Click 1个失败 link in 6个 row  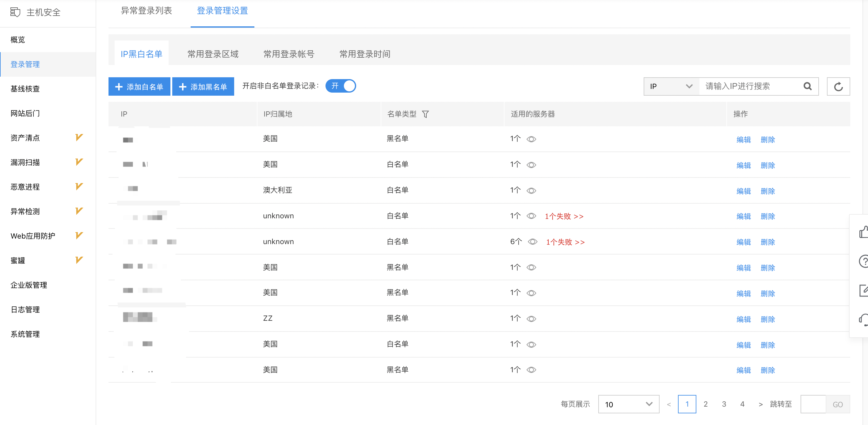(565, 242)
